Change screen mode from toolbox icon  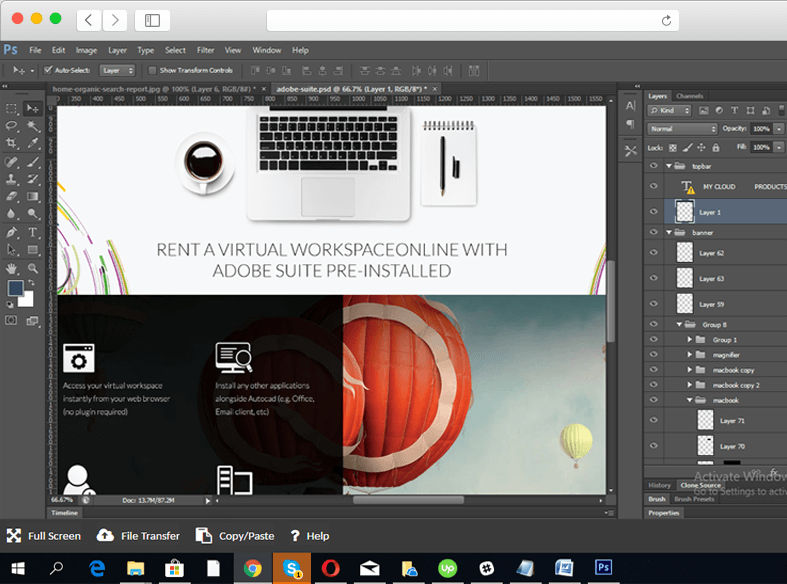coord(33,321)
